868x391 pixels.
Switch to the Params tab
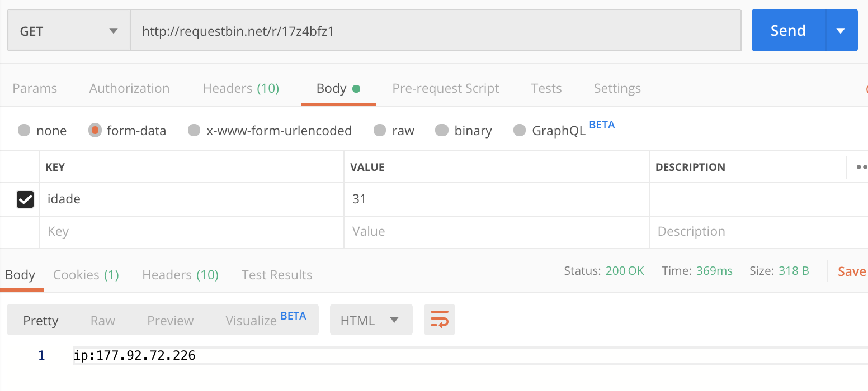pos(35,88)
